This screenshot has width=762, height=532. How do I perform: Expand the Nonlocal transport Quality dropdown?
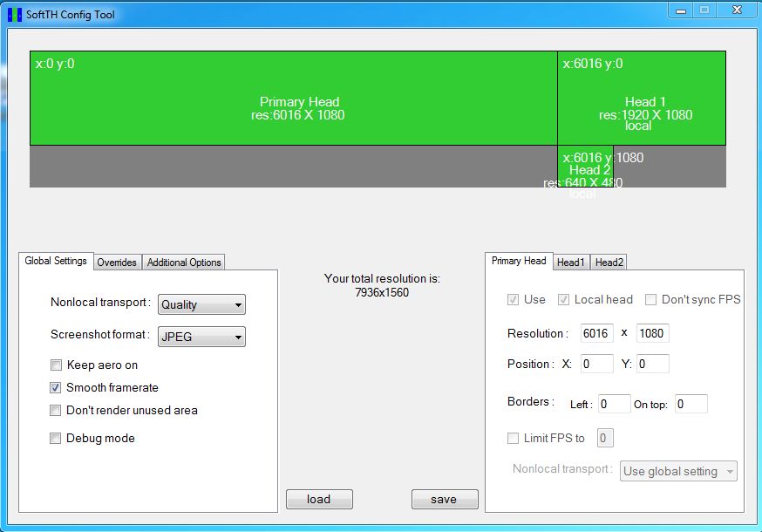click(x=201, y=305)
